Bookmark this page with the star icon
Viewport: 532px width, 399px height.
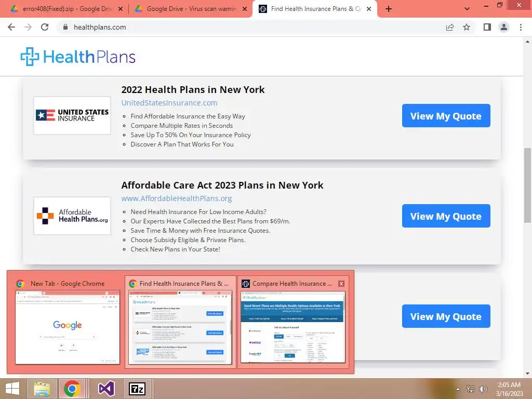[467, 27]
